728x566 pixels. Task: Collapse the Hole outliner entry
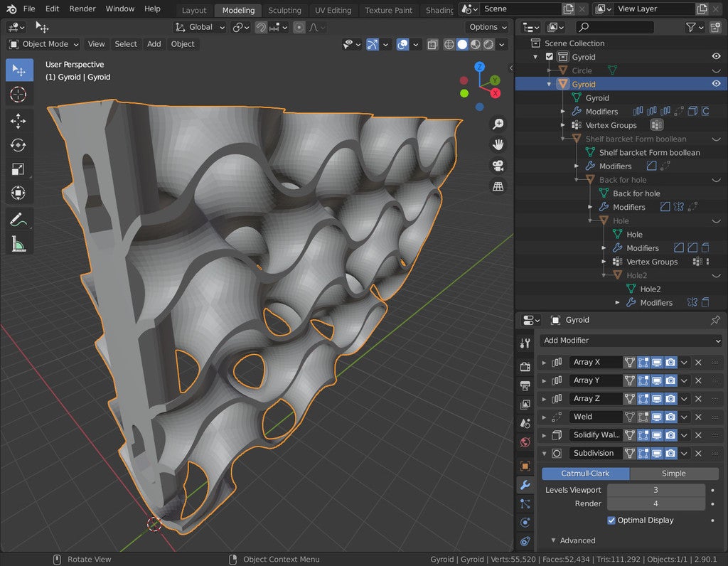coord(589,220)
